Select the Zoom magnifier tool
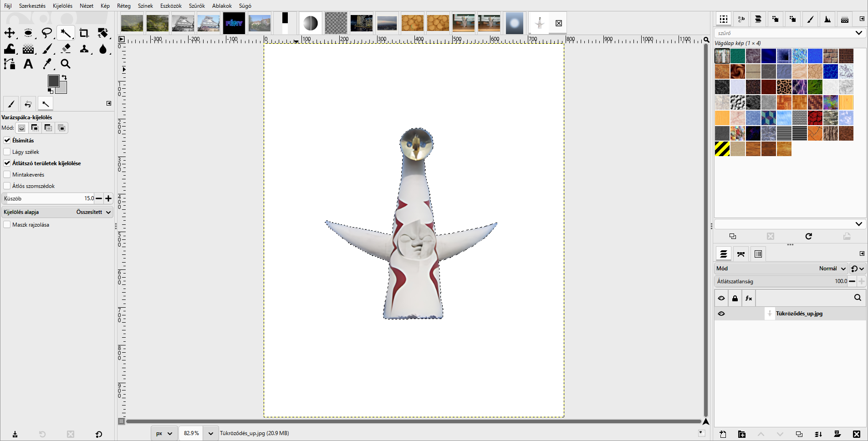This screenshot has height=441, width=868. 66,64
